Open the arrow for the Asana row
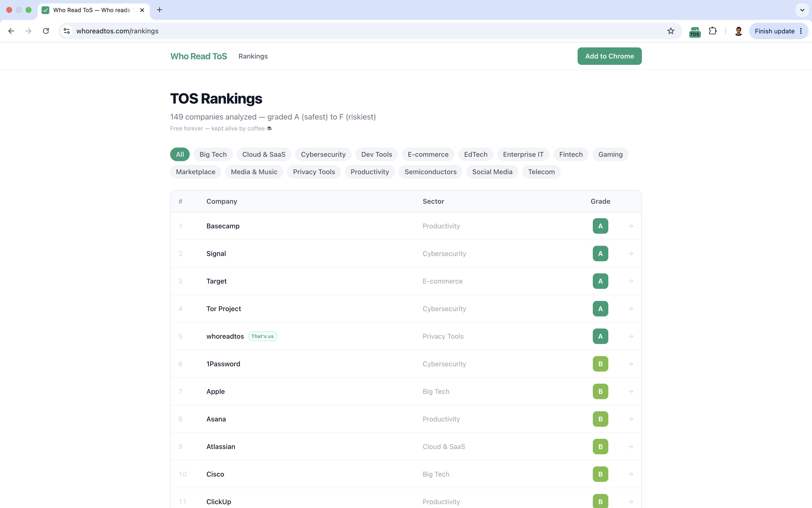This screenshot has width=812, height=508. tap(631, 419)
